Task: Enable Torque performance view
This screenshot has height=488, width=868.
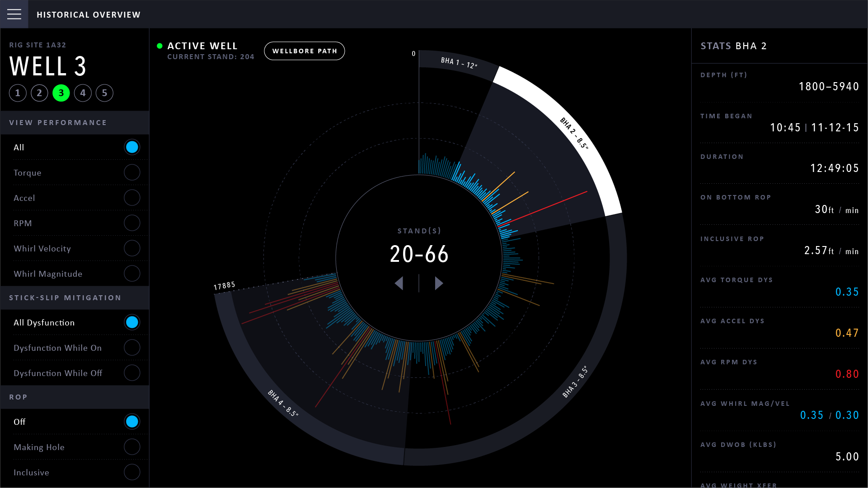Action: [x=132, y=172]
